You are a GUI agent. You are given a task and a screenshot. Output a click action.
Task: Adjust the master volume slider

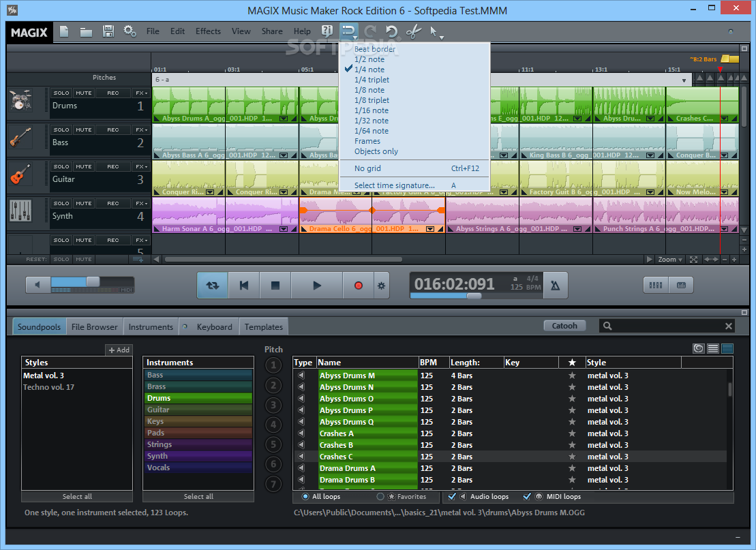93,281
